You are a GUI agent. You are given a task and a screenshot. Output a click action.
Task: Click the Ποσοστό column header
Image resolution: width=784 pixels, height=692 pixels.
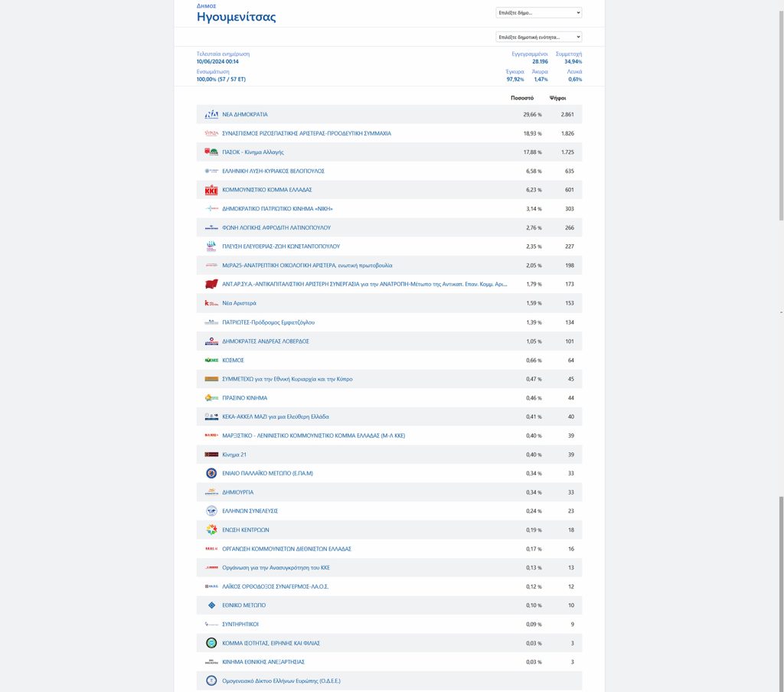click(522, 98)
